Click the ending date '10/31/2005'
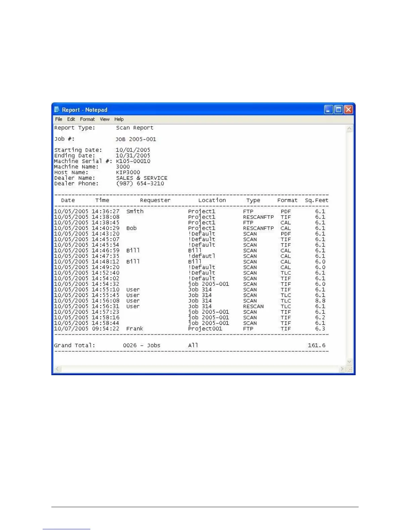 pyautogui.click(x=133, y=156)
